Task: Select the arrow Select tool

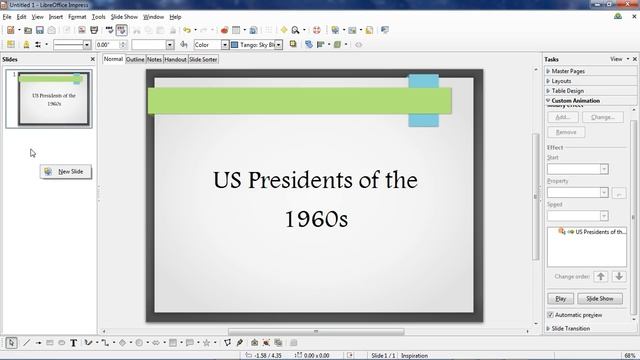Action: click(x=11, y=343)
